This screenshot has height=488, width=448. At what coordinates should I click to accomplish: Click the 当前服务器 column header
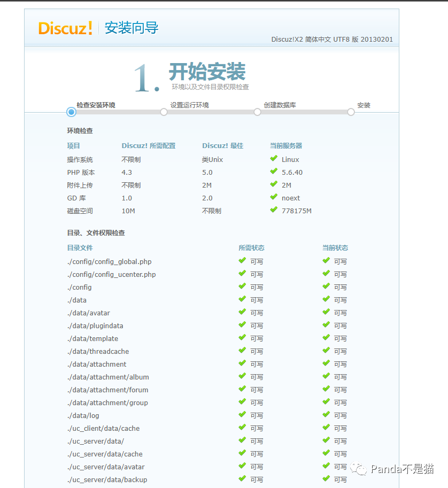[x=286, y=146]
